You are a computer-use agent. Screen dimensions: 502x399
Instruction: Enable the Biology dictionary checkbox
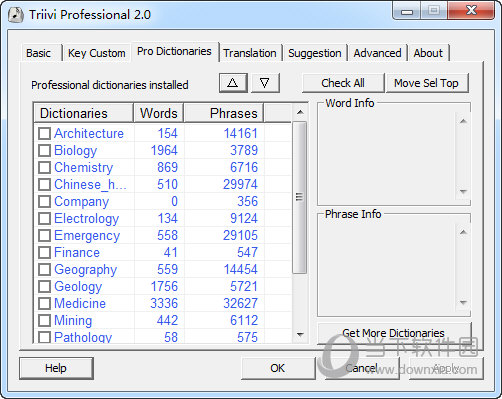[44, 150]
